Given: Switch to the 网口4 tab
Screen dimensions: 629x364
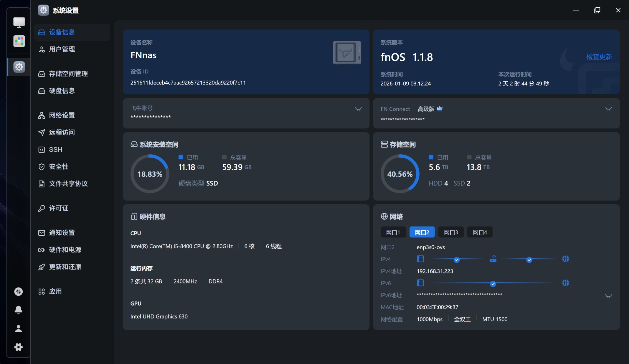Looking at the screenshot, I should point(480,232).
